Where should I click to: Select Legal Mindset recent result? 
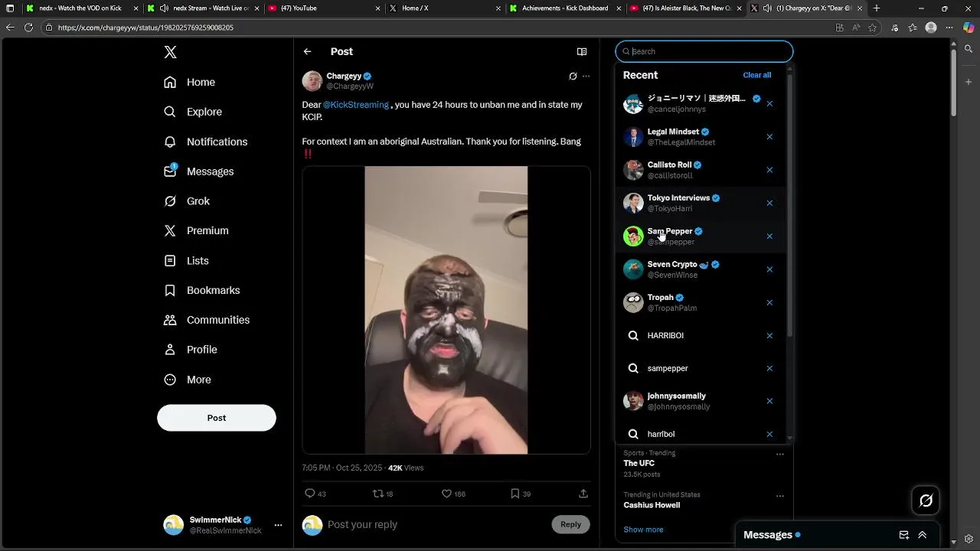(x=701, y=137)
